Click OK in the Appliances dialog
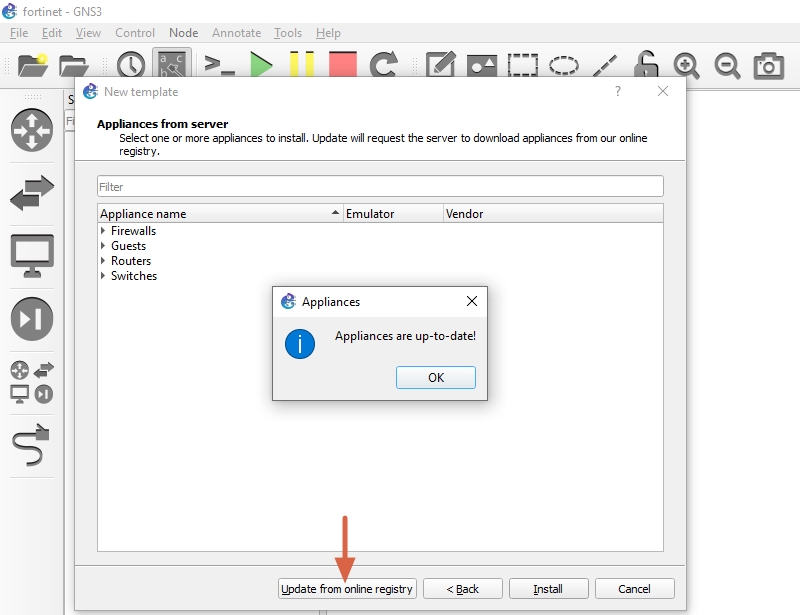Viewport: 800px width, 615px height. click(x=436, y=377)
